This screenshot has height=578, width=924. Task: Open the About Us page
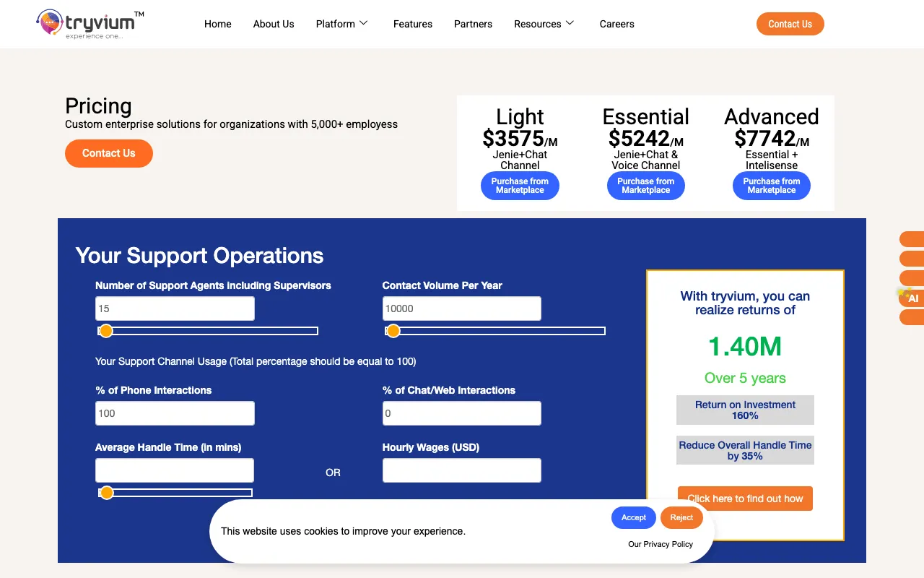[x=274, y=24]
